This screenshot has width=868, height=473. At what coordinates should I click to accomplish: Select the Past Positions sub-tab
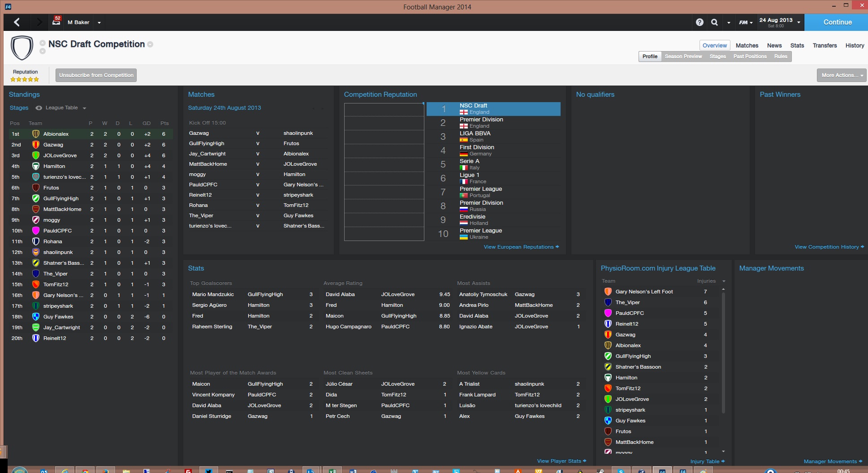[x=750, y=56]
